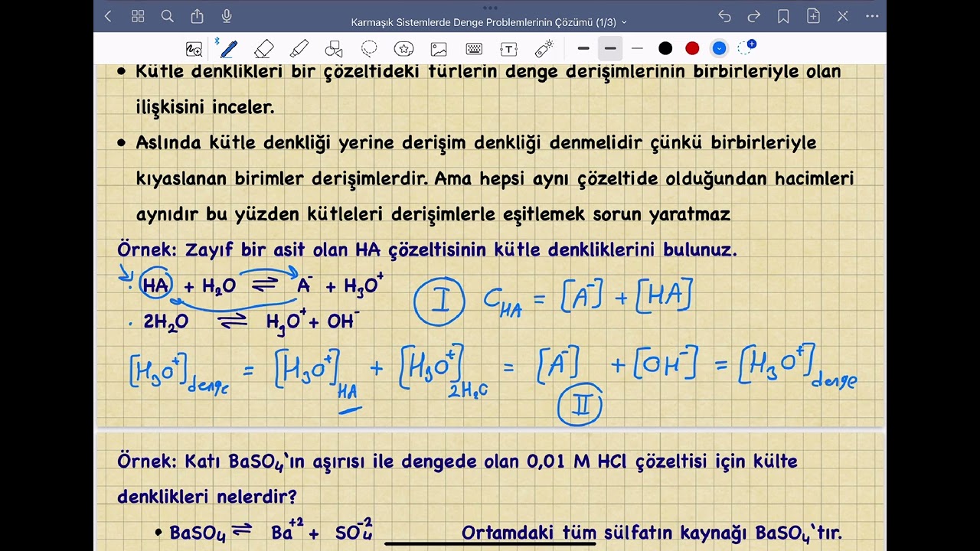Undo the last stroke

724,16
